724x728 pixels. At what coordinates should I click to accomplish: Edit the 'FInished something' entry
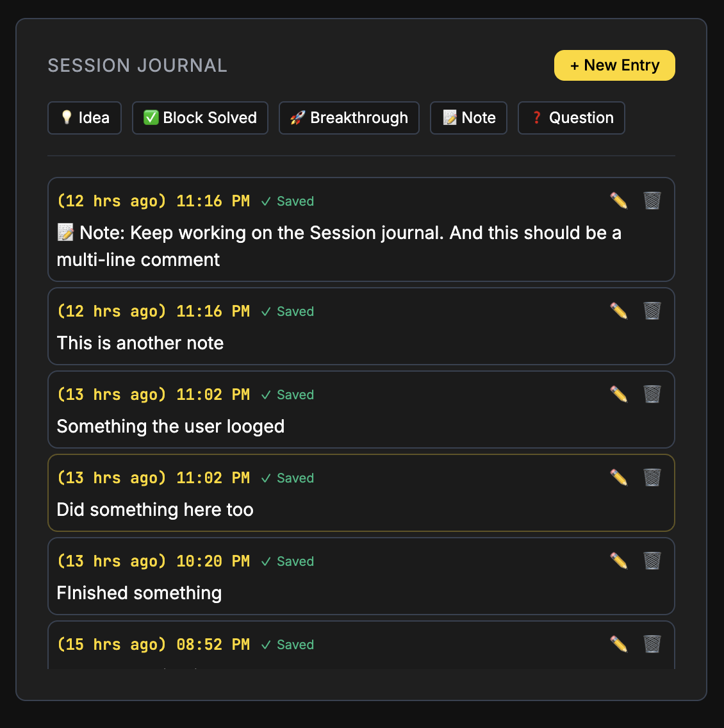pos(618,561)
